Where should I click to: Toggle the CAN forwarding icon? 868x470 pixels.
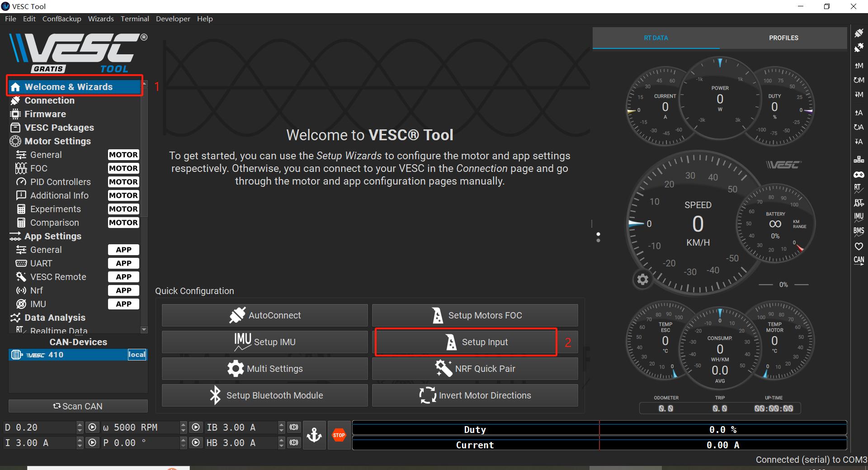coord(859,261)
